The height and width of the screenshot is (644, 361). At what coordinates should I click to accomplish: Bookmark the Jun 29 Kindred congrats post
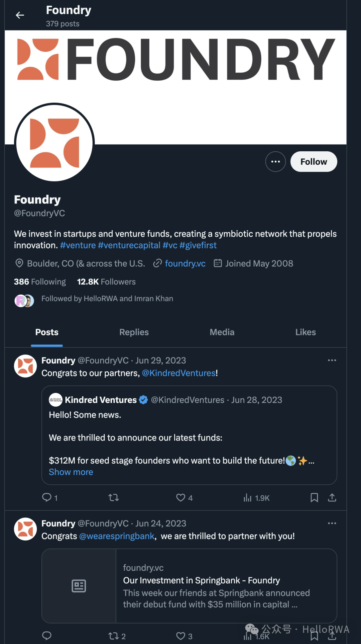pyautogui.click(x=314, y=498)
